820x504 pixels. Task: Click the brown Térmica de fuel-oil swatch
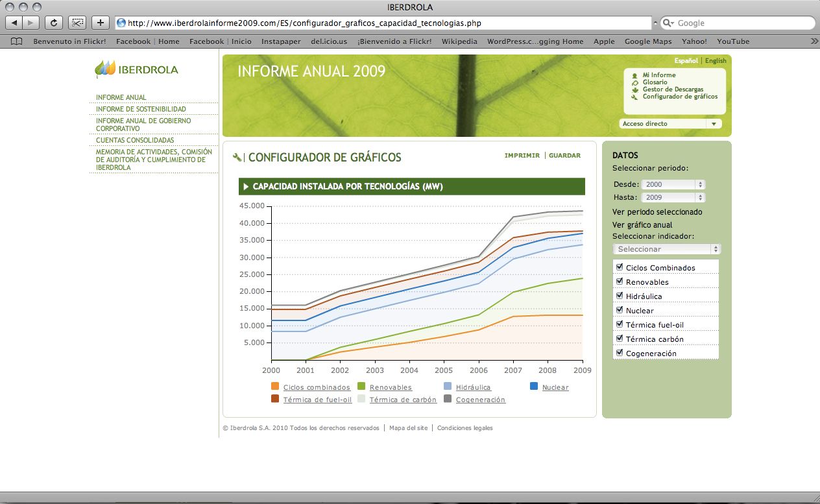(x=275, y=399)
